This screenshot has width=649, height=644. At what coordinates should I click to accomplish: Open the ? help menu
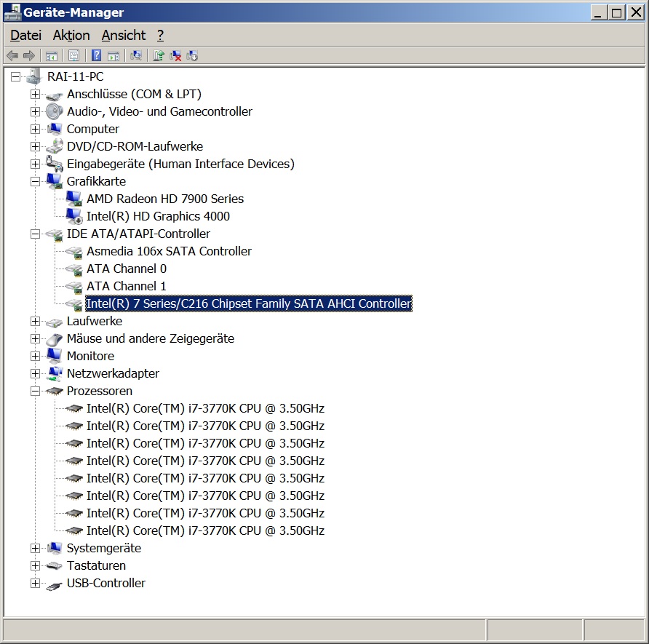tap(161, 35)
